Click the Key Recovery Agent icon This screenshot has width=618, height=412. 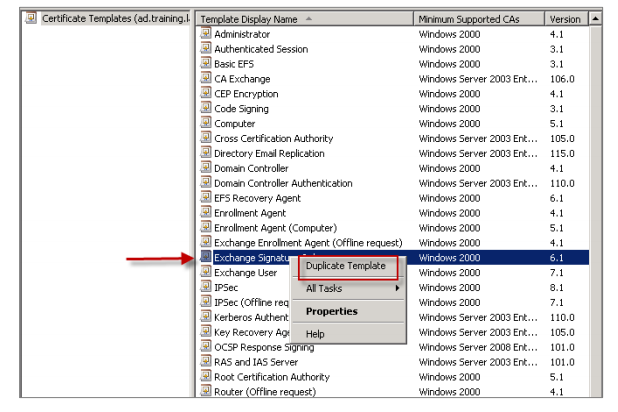pos(206,331)
